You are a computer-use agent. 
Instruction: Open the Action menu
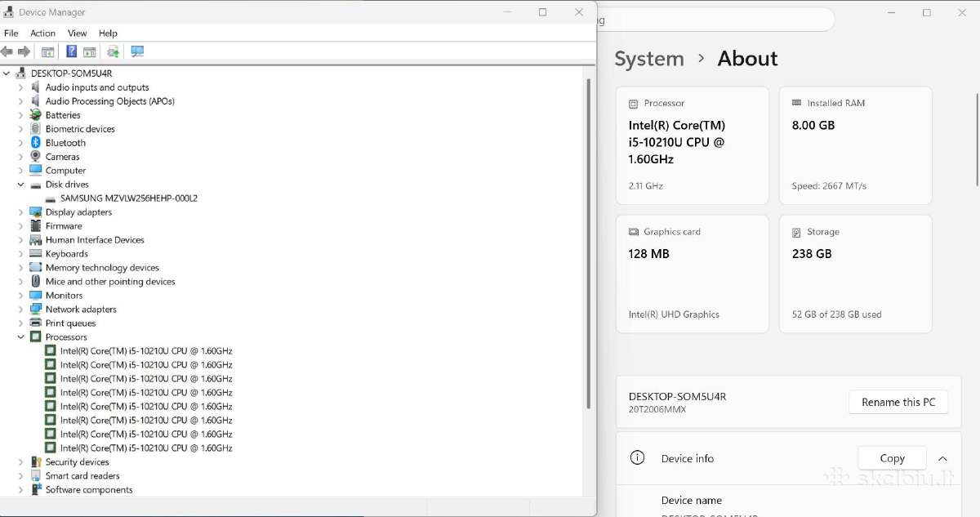coord(42,33)
